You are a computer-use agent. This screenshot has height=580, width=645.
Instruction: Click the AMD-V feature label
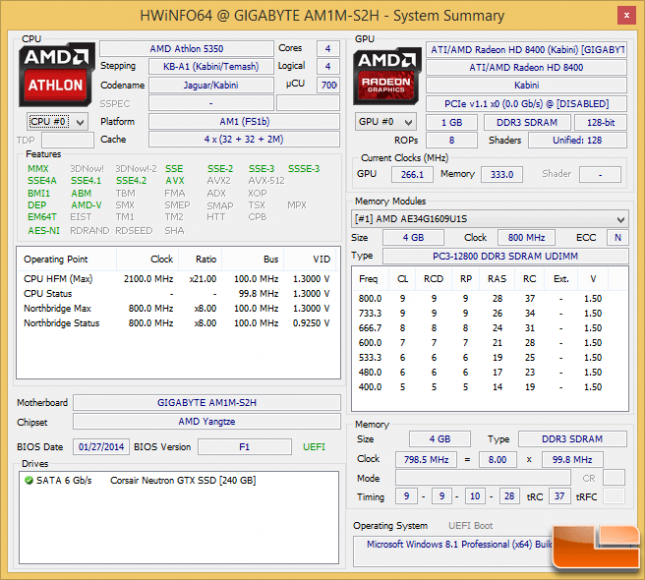tap(86, 205)
